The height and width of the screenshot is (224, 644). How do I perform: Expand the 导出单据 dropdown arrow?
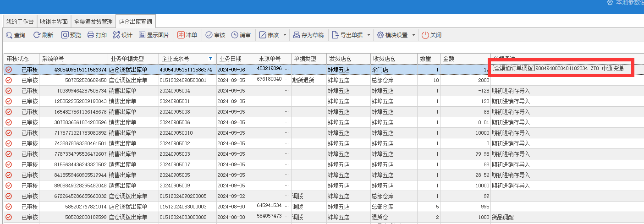369,35
